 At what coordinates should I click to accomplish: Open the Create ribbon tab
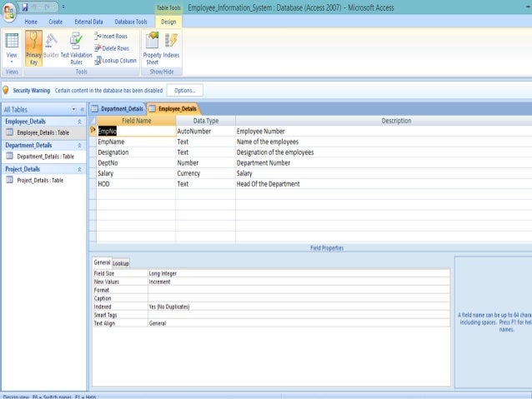(x=56, y=22)
